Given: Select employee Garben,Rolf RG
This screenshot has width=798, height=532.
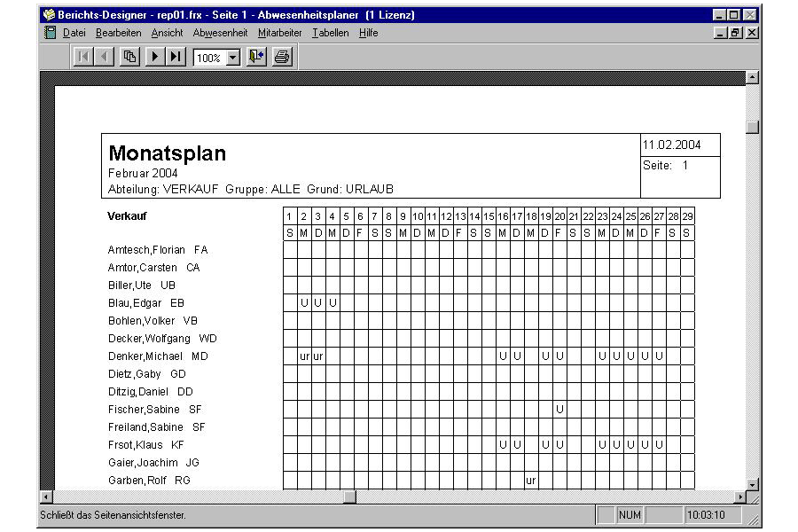Looking at the screenshot, I should (x=149, y=481).
